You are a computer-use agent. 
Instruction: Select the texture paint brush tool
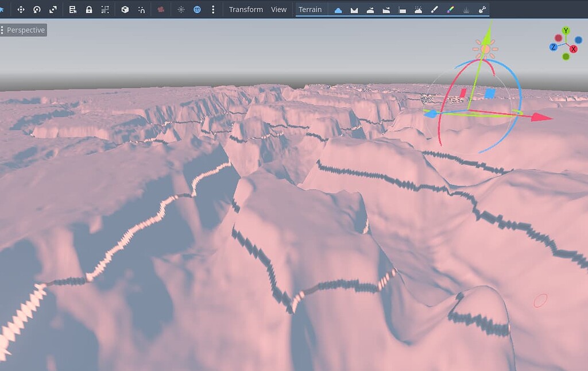point(434,9)
